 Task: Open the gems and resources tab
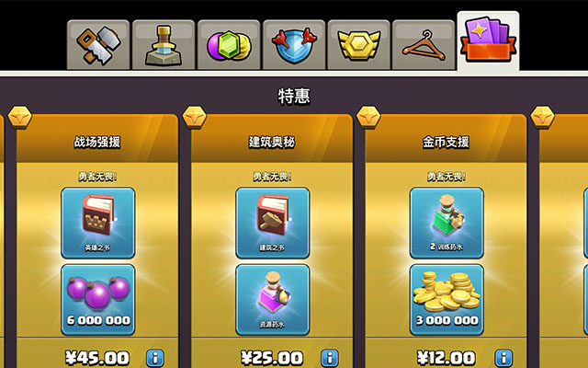(x=229, y=45)
